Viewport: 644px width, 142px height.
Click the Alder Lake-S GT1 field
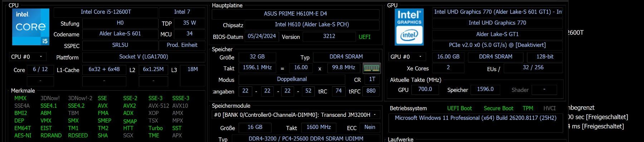pos(497,34)
